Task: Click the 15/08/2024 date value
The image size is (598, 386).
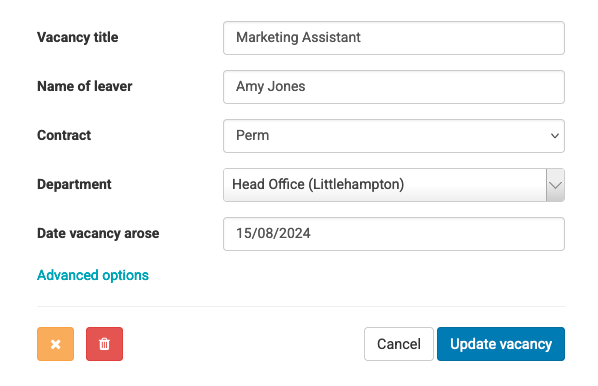Action: (273, 233)
